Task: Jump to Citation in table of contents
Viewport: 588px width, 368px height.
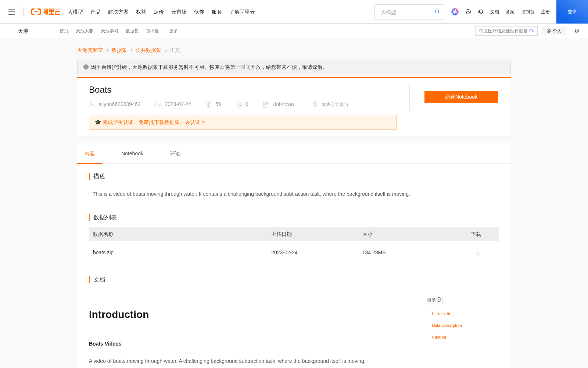Action: click(439, 337)
